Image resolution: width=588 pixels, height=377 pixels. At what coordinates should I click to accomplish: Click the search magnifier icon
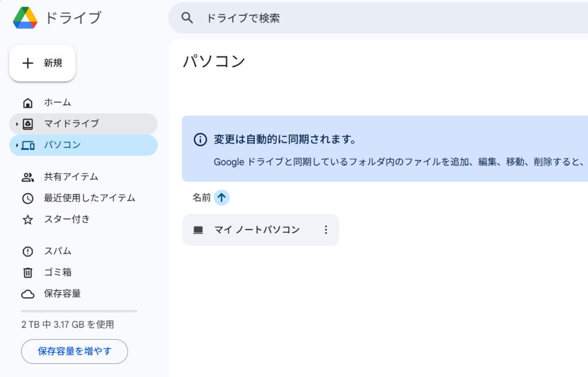coord(187,18)
